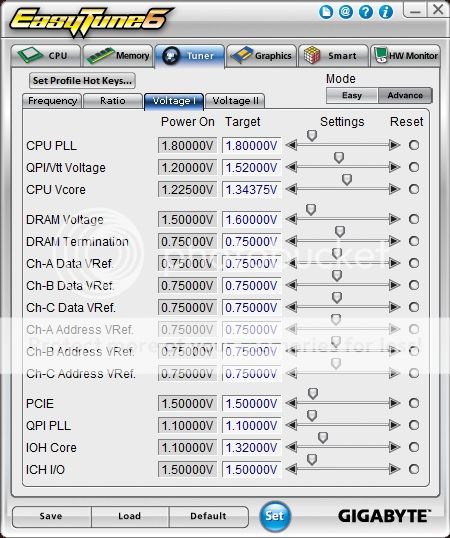Reset CPU Vcore radio button
Image resolution: width=450 pixels, height=538 pixels.
414,189
